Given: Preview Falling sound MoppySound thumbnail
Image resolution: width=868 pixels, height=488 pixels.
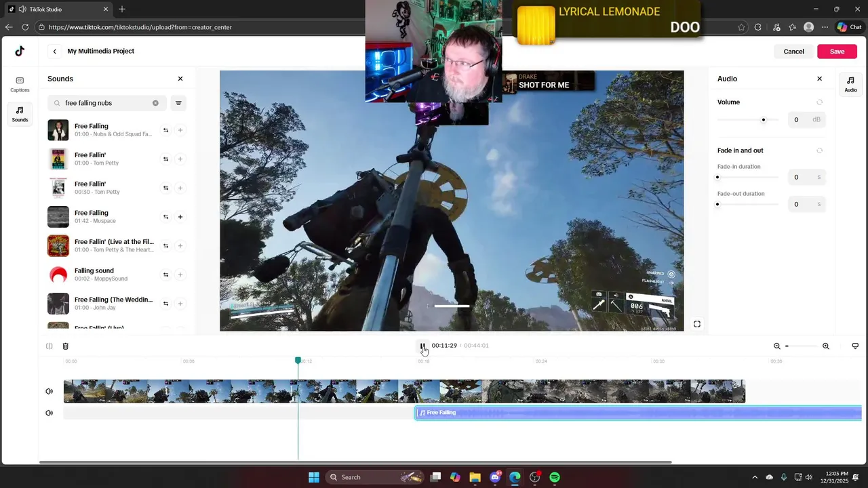Looking at the screenshot, I should pos(58,274).
